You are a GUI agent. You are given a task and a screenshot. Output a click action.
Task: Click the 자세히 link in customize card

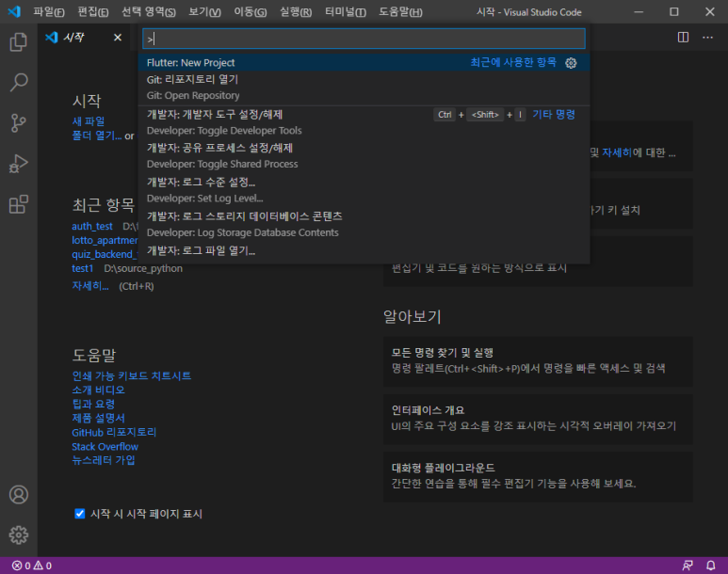coord(617,152)
